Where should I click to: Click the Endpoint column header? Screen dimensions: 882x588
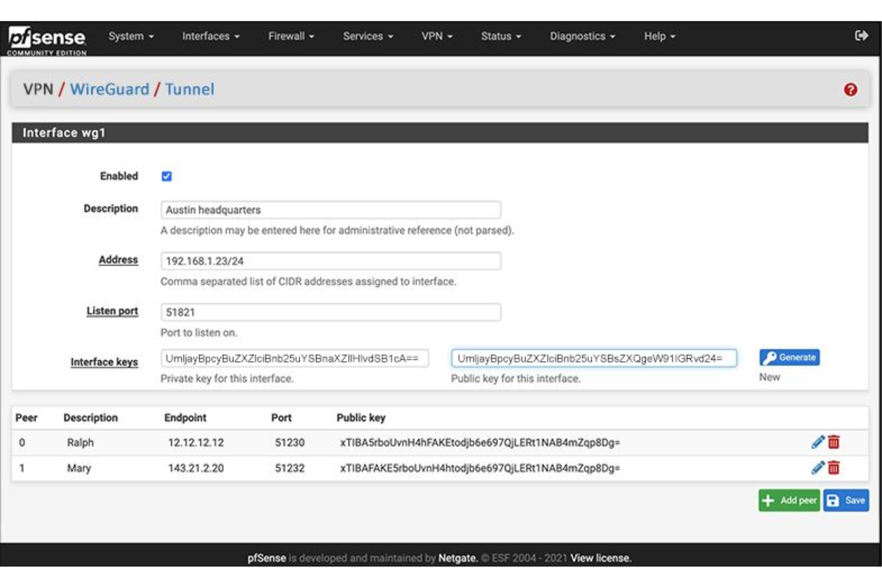(x=185, y=418)
